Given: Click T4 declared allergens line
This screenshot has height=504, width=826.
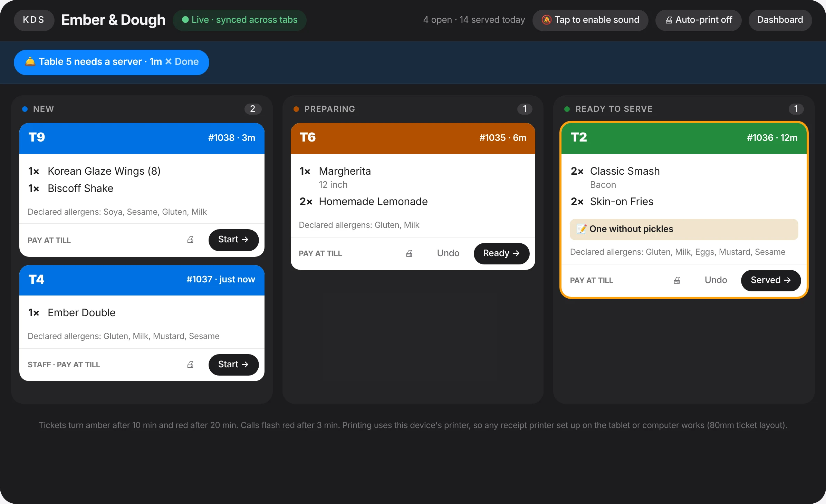Looking at the screenshot, I should (123, 336).
